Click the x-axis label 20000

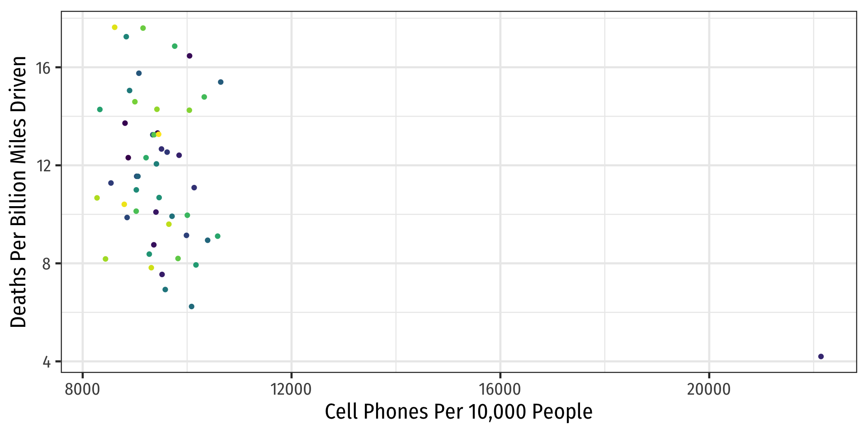(709, 389)
